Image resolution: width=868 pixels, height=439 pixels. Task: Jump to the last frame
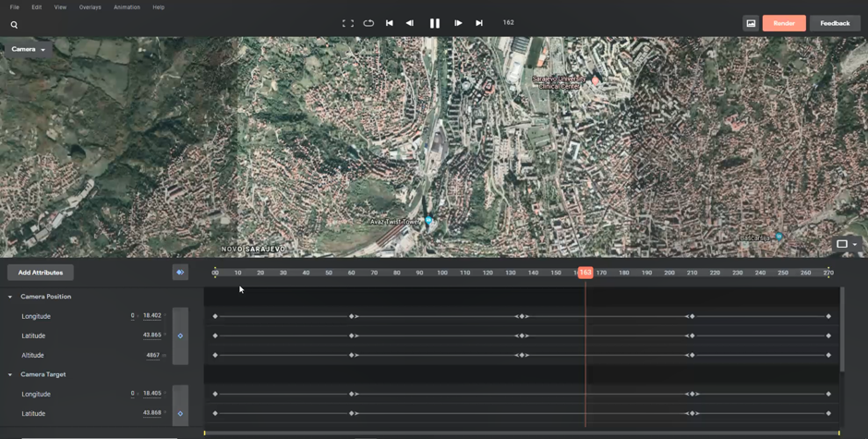(479, 23)
